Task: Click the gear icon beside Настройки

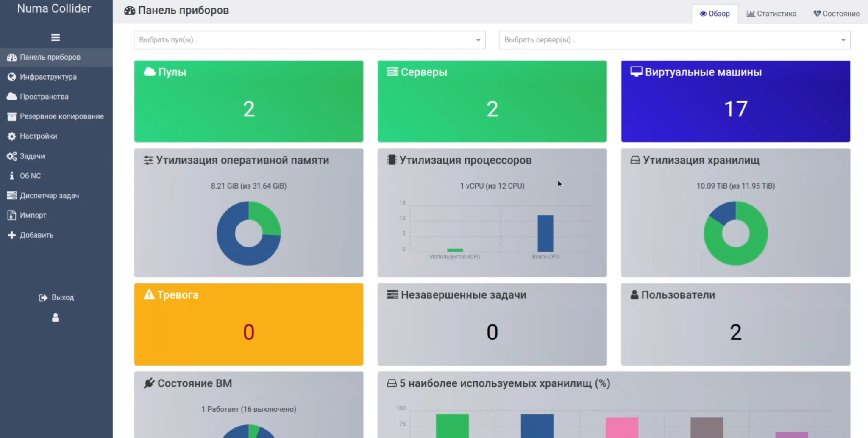Action: click(11, 136)
